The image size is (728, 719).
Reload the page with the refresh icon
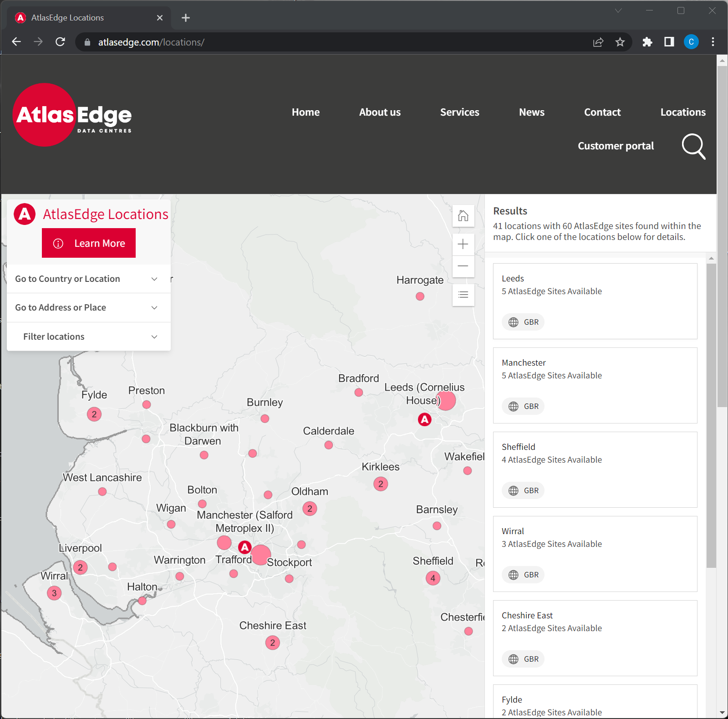pos(60,42)
